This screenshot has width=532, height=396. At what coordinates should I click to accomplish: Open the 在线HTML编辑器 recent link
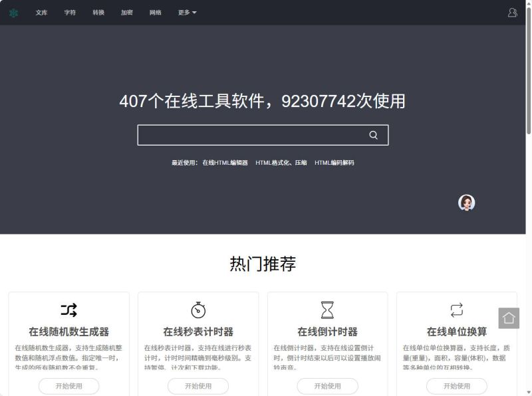(225, 161)
